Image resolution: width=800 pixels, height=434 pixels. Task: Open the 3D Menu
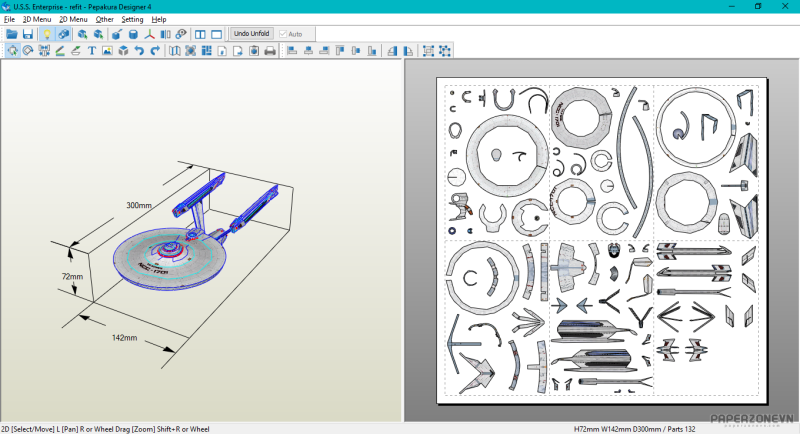pos(37,19)
